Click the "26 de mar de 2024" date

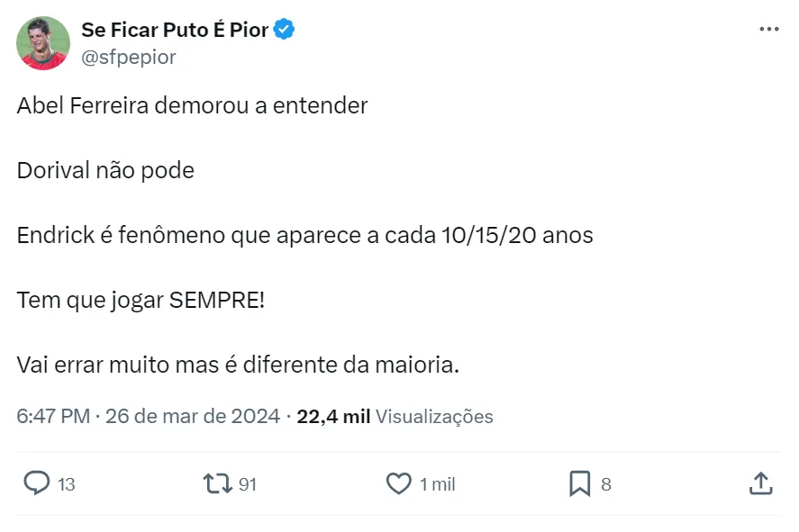click(x=193, y=417)
